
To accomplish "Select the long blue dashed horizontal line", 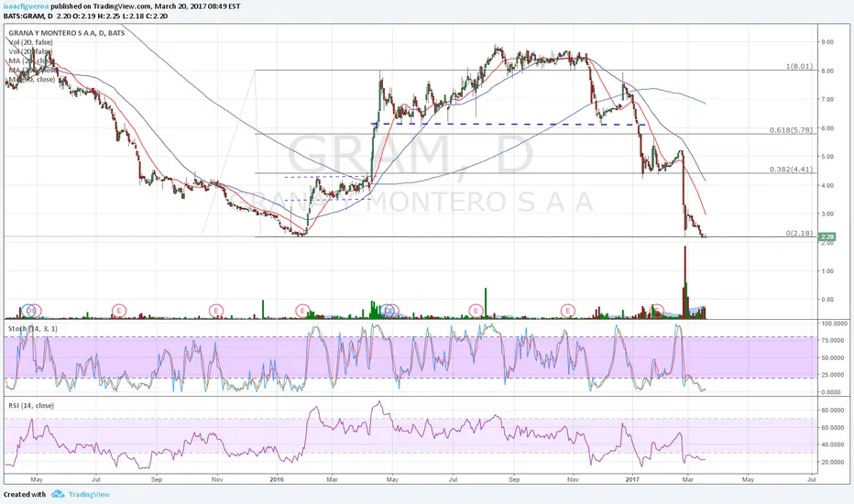I will (509, 125).
